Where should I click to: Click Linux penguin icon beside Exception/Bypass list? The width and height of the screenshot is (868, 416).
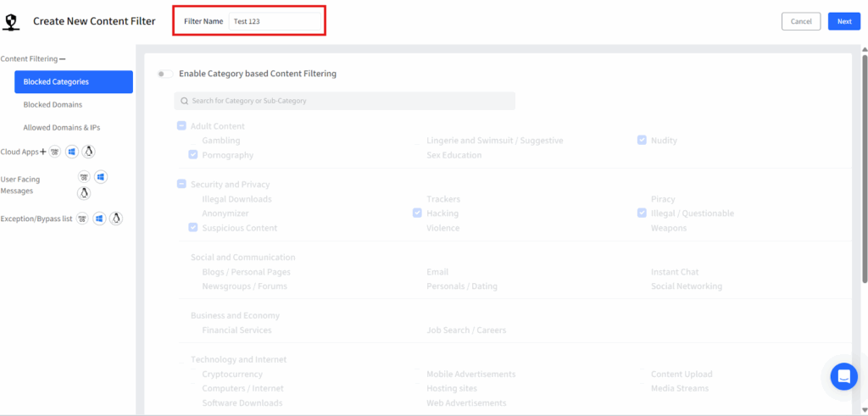coord(117,219)
